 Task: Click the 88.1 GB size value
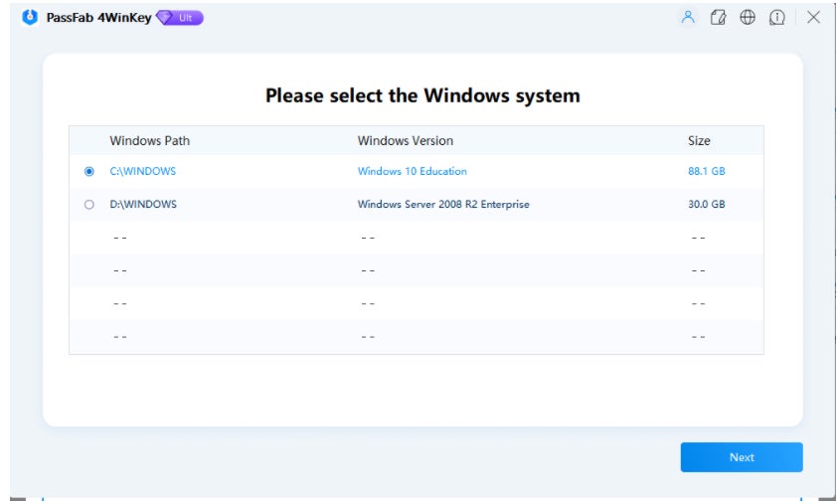tap(706, 171)
